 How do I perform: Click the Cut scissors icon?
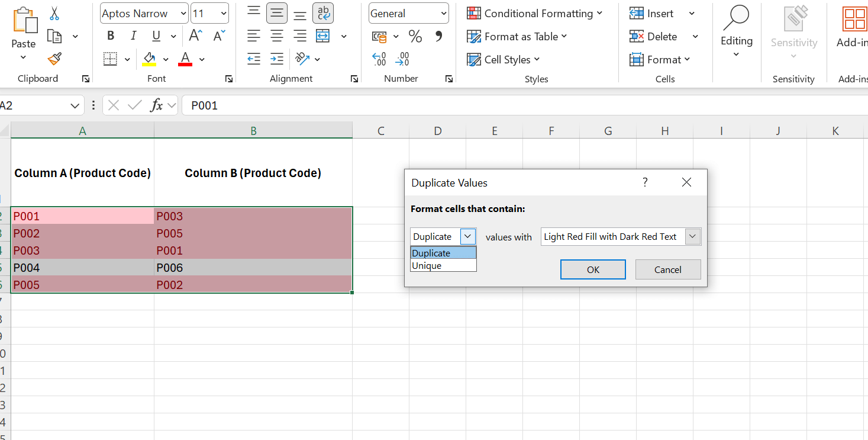pos(54,14)
